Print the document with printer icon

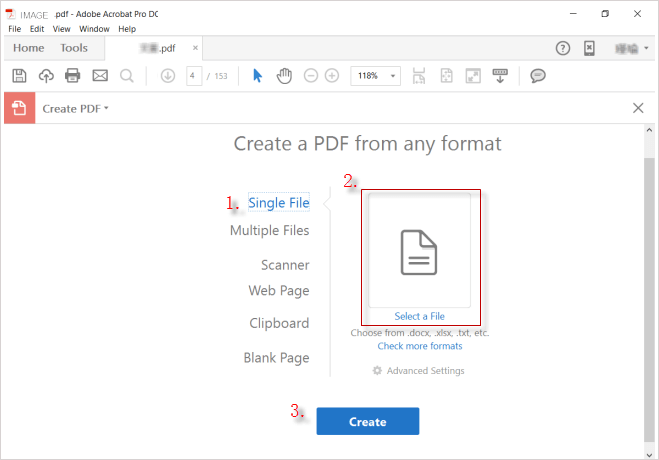click(x=73, y=76)
